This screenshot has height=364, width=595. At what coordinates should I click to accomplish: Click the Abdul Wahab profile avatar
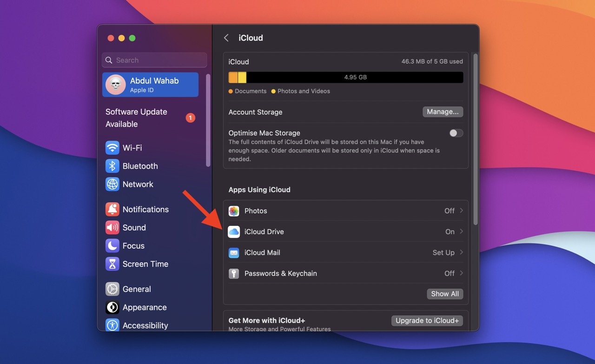(x=115, y=85)
